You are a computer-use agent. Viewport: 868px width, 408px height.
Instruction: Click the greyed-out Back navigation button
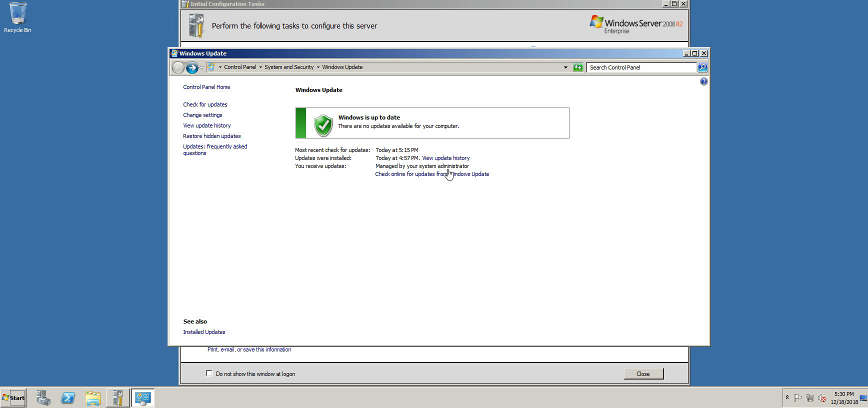click(x=178, y=67)
